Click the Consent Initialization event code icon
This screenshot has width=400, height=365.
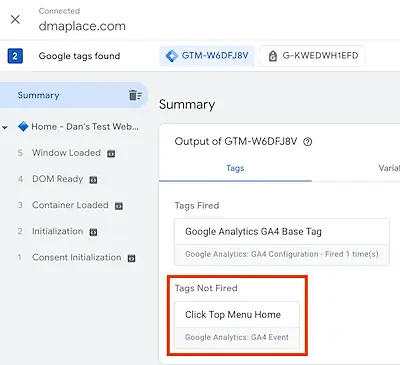point(131,258)
